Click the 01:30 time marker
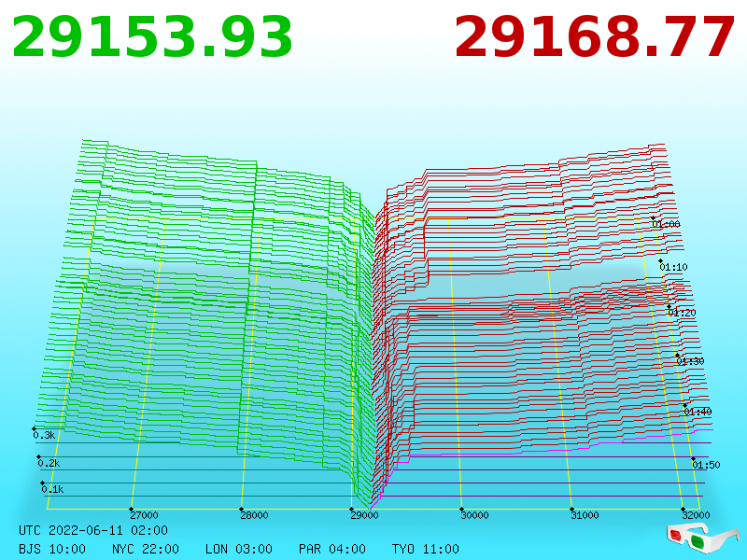The height and width of the screenshot is (560, 747). (690, 361)
